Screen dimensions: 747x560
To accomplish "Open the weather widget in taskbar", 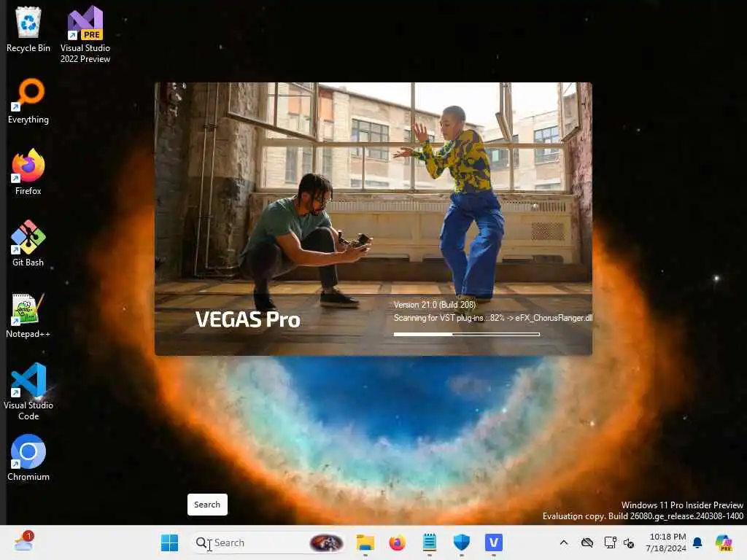I will point(23,542).
